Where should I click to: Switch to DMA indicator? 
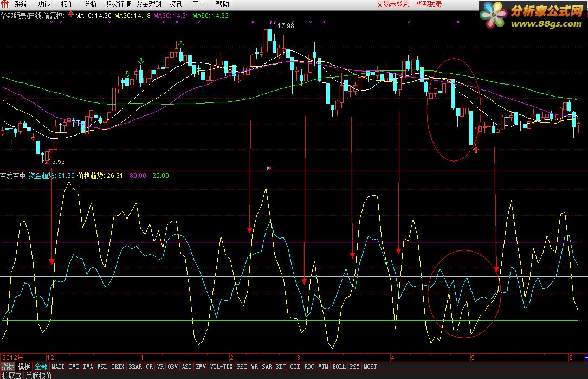tap(88, 367)
